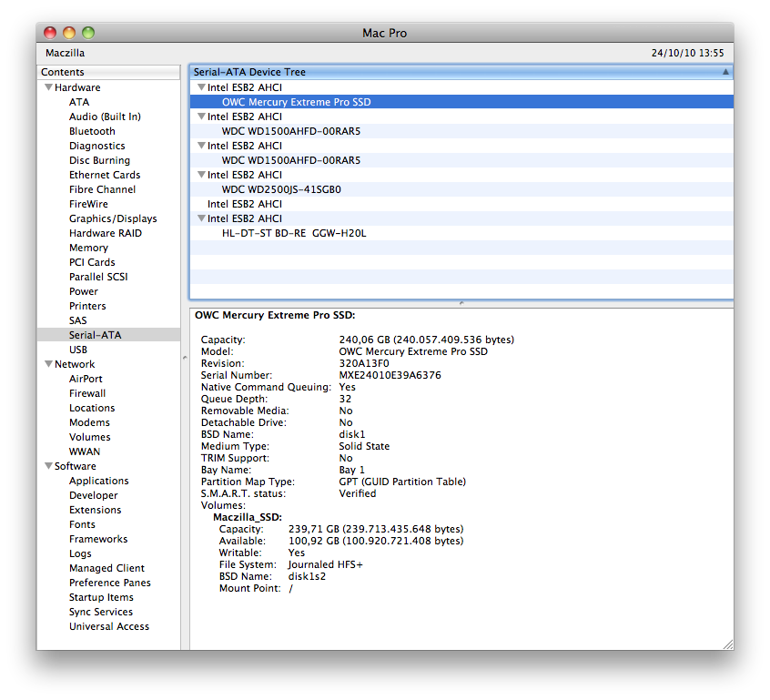Open the USB section in the sidebar
This screenshot has height=700, width=770.
click(78, 350)
